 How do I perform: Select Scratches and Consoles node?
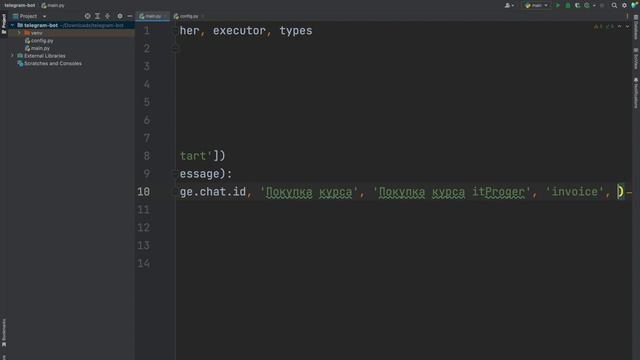(x=49, y=64)
